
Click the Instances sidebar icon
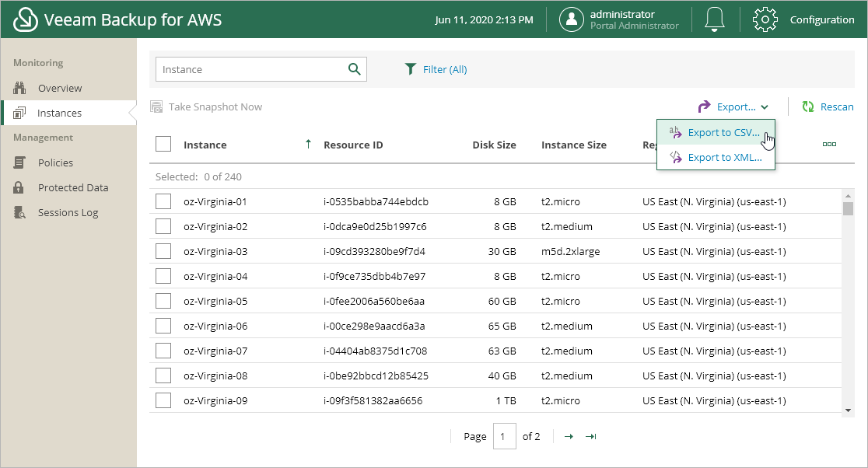pos(19,113)
